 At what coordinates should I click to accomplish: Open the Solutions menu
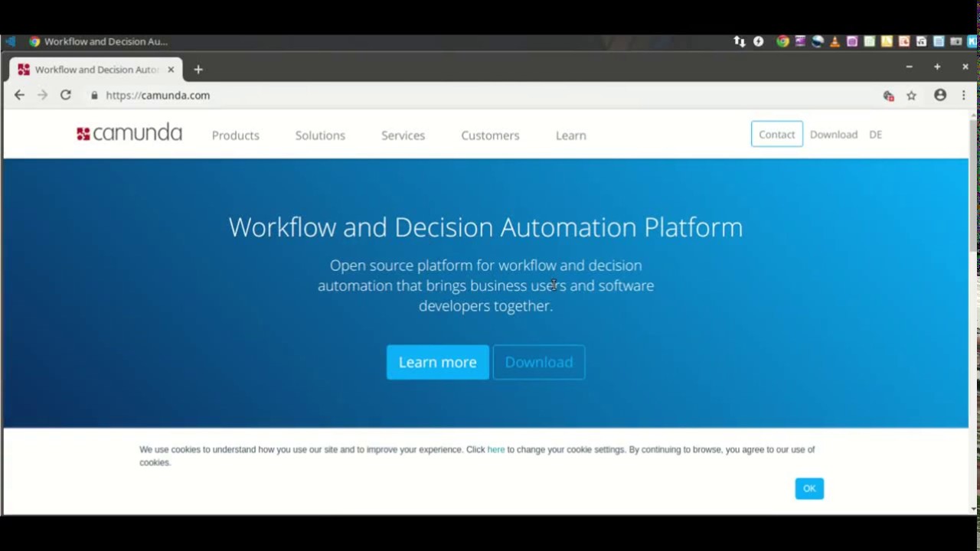[320, 135]
